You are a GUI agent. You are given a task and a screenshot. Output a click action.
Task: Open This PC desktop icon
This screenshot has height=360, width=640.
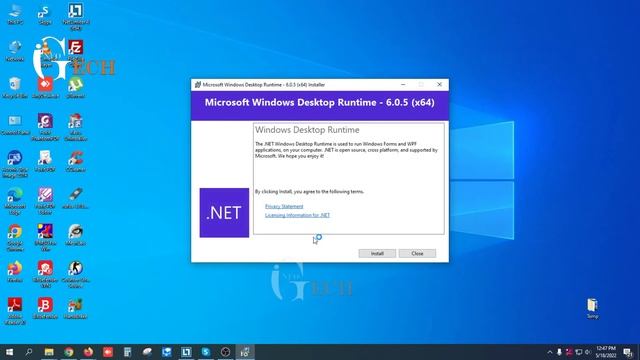point(15,15)
